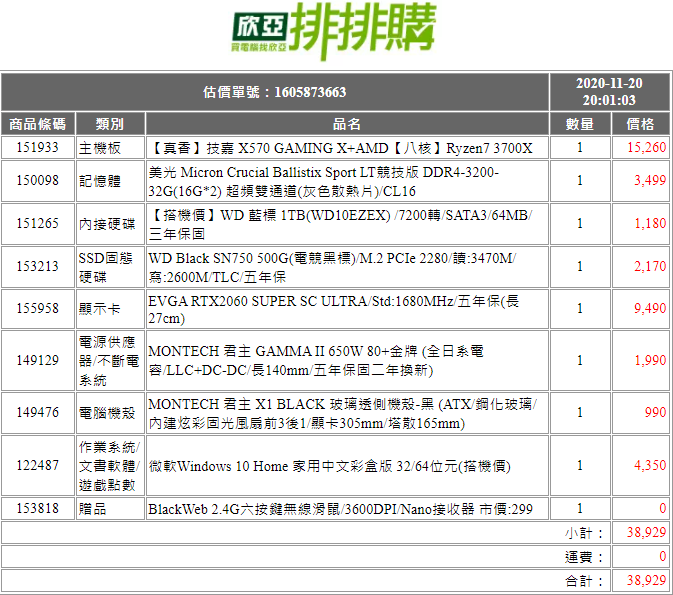Screen dimensions: 673x595
Task: Click the 運費 label
Action: pyautogui.click(x=585, y=557)
